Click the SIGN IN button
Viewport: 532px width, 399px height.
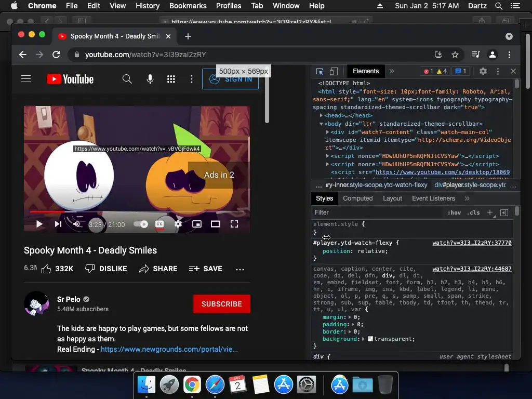[x=230, y=79]
